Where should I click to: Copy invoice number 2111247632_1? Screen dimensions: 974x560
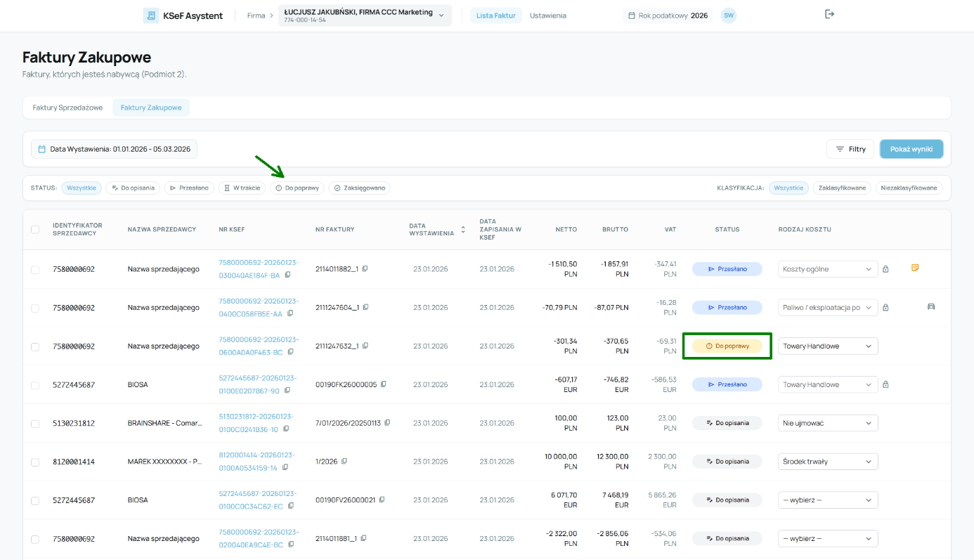click(365, 346)
